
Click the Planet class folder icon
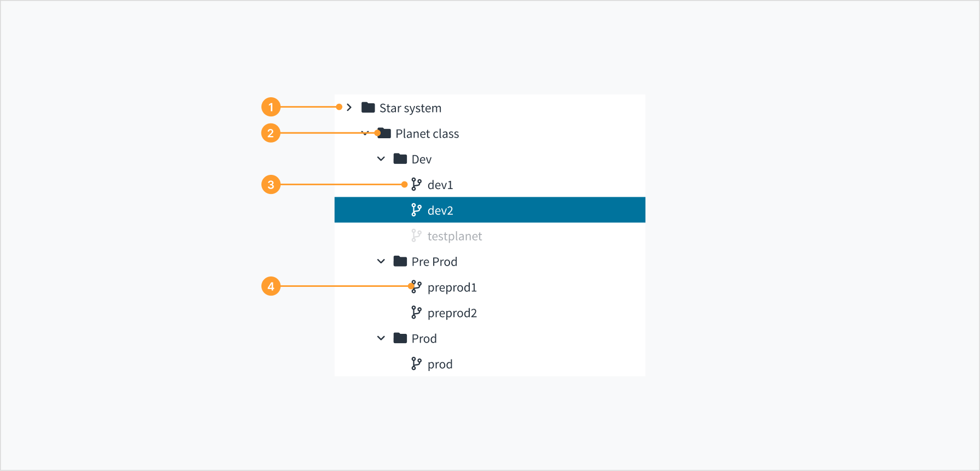[x=384, y=133]
